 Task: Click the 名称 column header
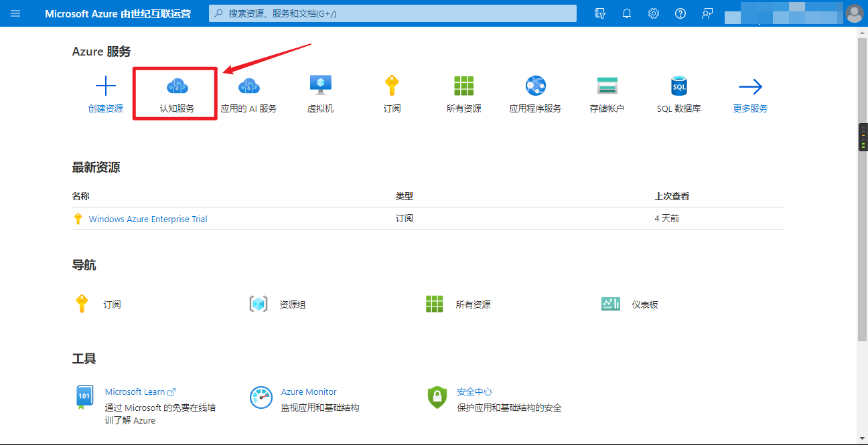[80, 196]
